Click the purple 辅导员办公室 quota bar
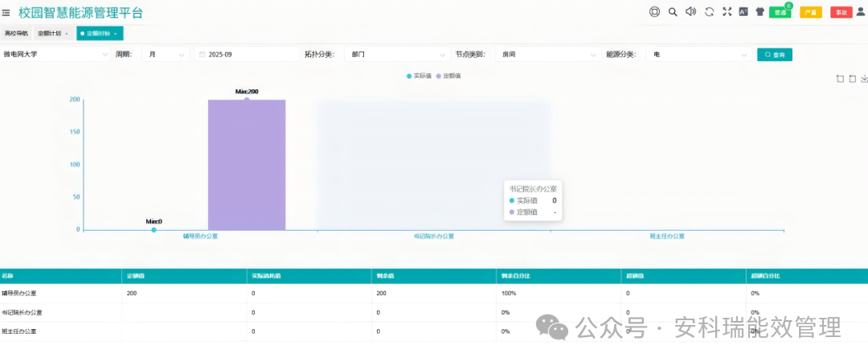This screenshot has height=362, width=868. click(247, 165)
